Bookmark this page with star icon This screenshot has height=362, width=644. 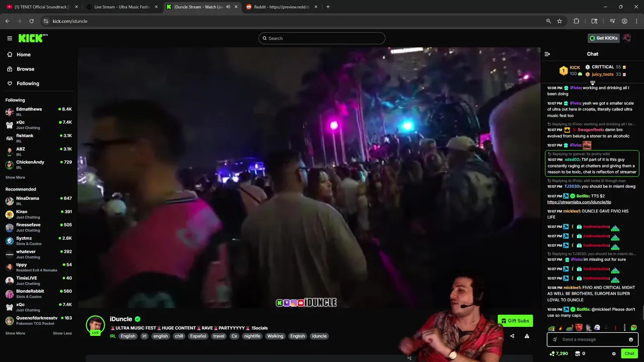point(559,21)
